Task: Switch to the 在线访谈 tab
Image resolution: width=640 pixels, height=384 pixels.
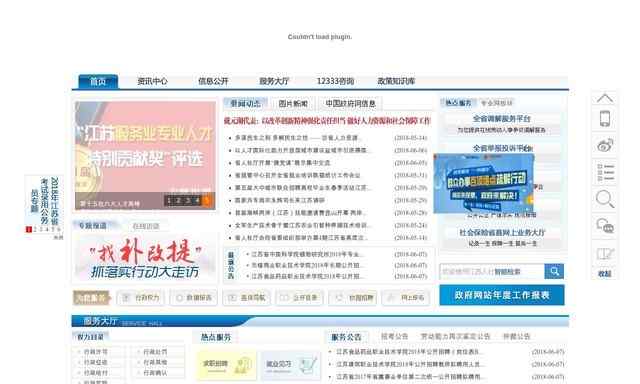Action: (146, 226)
